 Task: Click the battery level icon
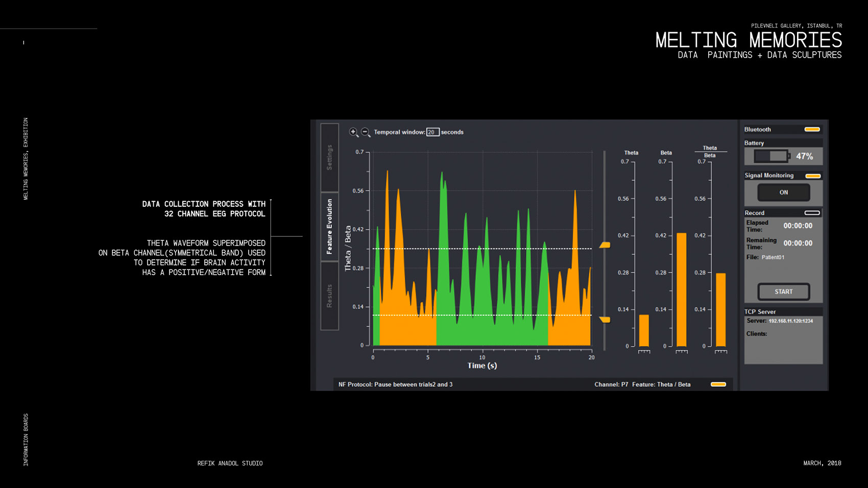click(x=771, y=156)
